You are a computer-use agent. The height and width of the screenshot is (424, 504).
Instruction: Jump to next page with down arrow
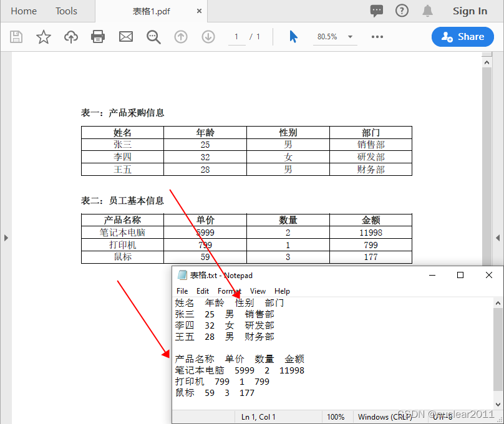coord(208,37)
